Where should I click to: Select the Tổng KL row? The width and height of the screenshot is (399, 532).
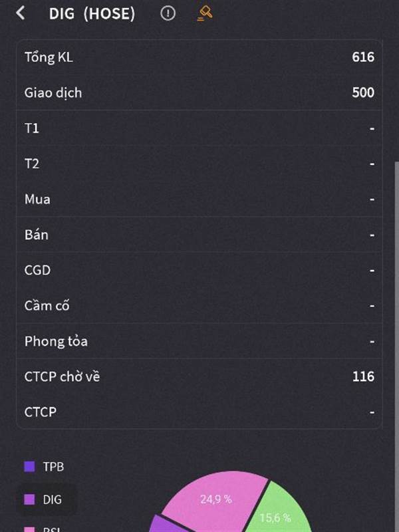(199, 57)
